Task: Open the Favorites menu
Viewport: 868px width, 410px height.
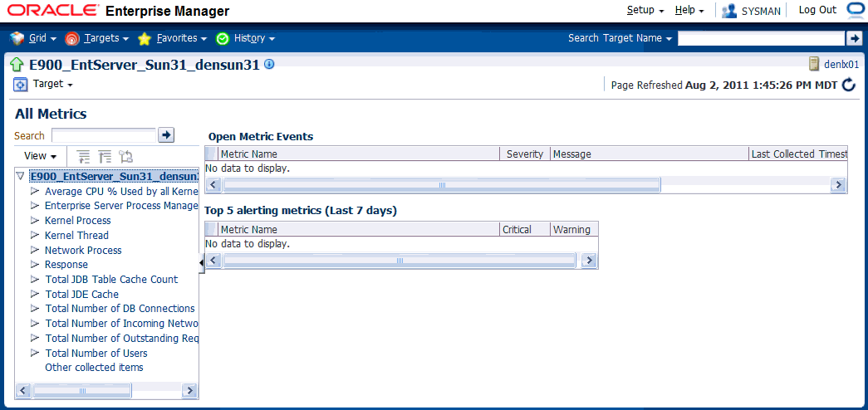Action: [x=182, y=38]
